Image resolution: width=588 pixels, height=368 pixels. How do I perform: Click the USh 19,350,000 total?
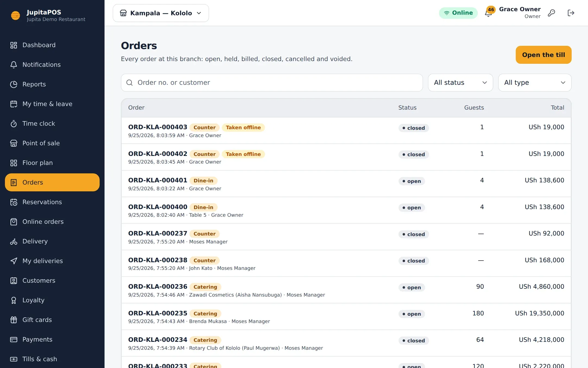pos(539,313)
